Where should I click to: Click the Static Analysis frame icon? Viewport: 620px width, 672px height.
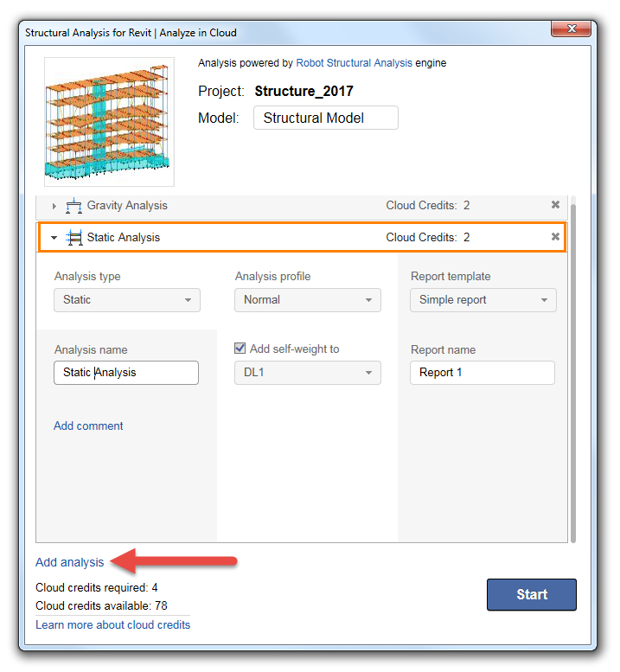[74, 238]
